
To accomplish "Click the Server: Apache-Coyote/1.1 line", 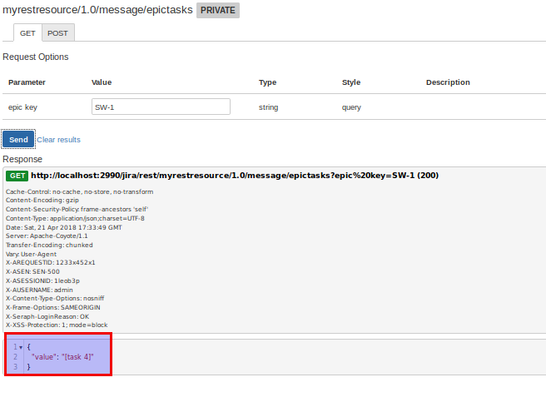I will (x=47, y=236).
